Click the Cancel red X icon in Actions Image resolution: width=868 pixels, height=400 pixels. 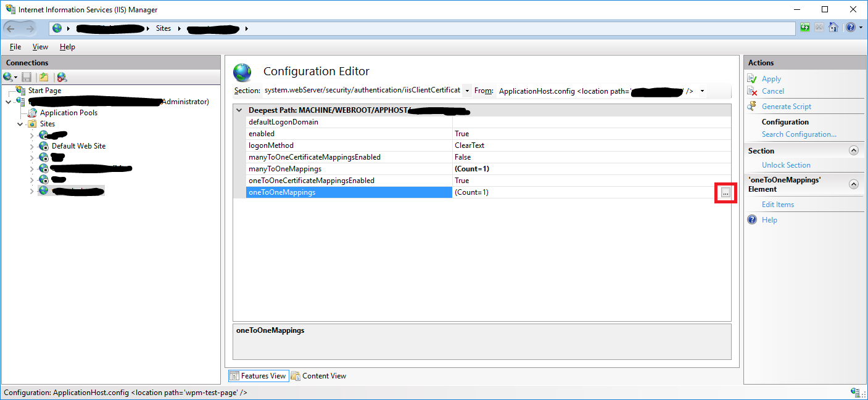752,91
